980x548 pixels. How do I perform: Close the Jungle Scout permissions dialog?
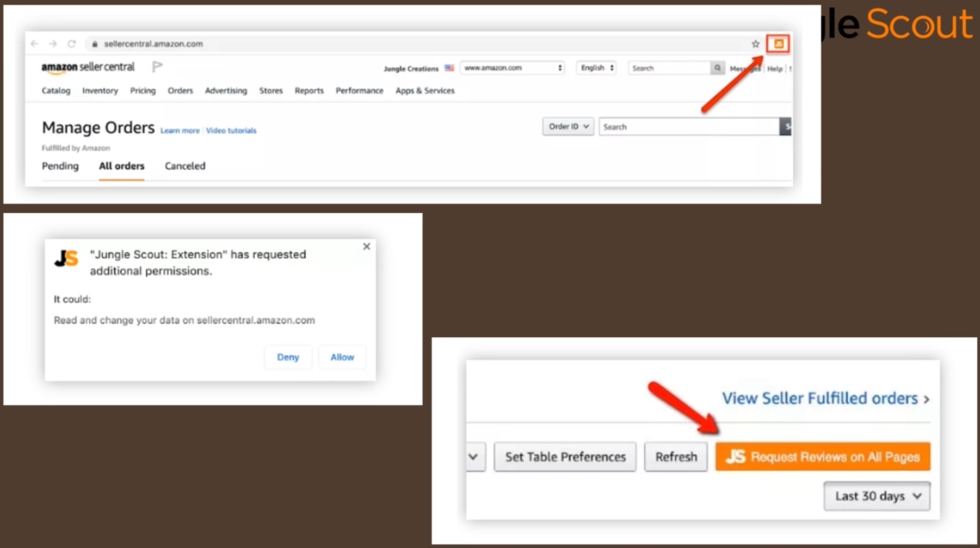366,247
